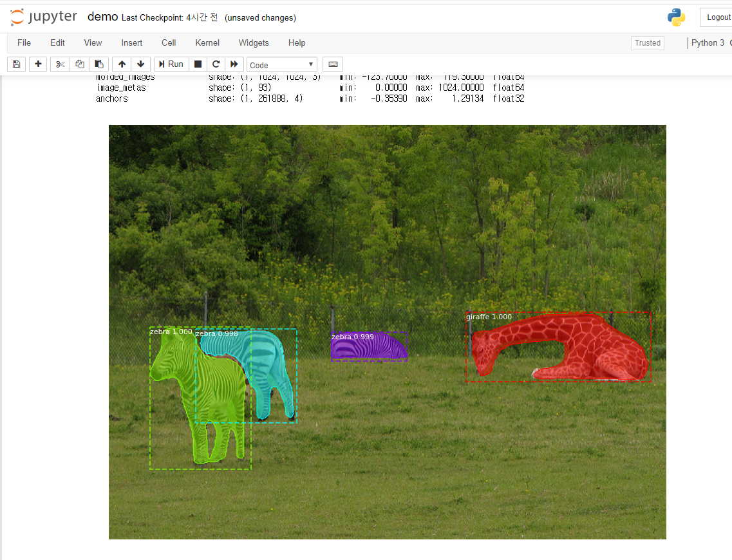Move selected cell down arrow
The image size is (732, 560).
[140, 64]
